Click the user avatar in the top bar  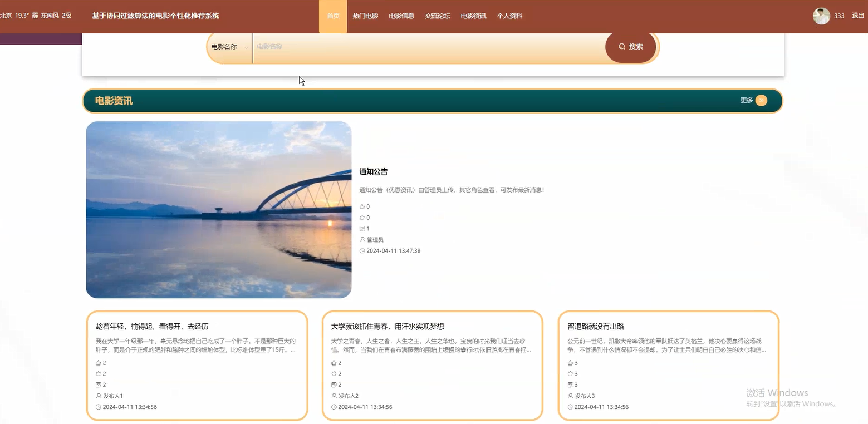(x=821, y=16)
